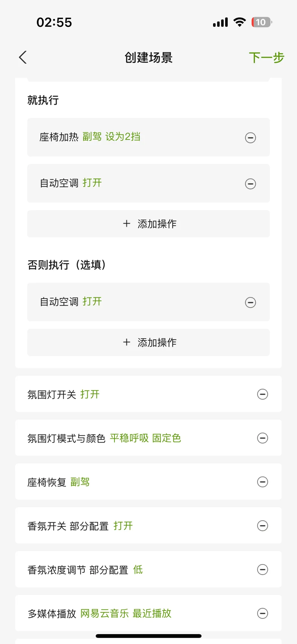Tap 下一步 to proceed
This screenshot has width=297, height=644.
(x=266, y=58)
